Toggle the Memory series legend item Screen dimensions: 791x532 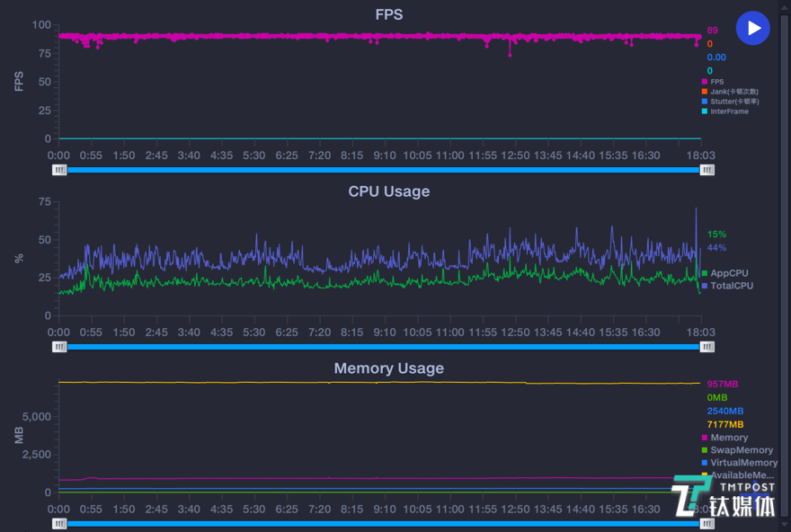(x=728, y=438)
